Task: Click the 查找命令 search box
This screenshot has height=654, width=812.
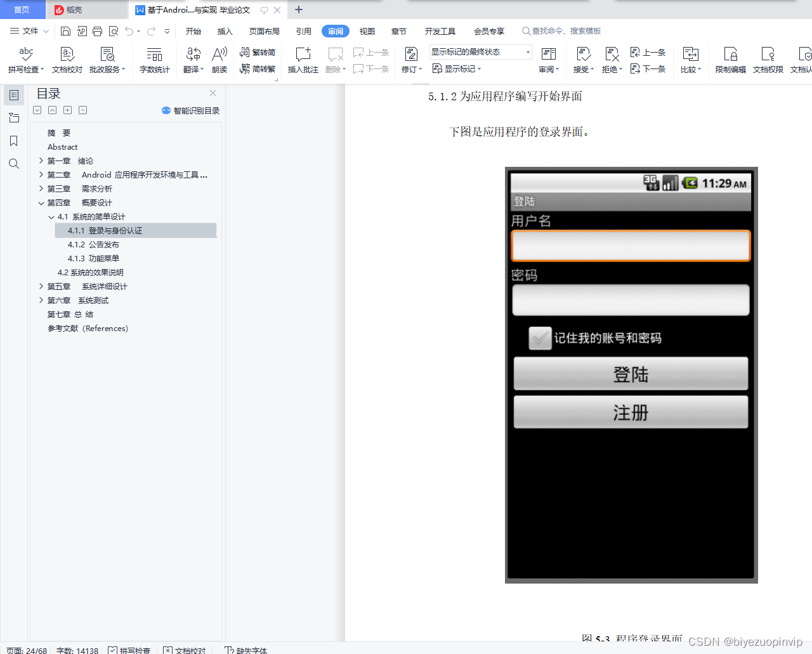Action: click(565, 31)
